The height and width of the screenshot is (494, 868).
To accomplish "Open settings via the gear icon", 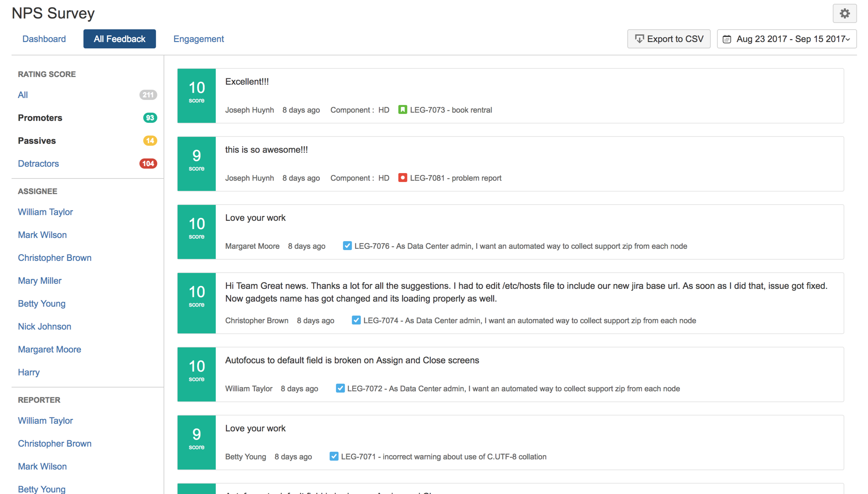I will tap(844, 14).
